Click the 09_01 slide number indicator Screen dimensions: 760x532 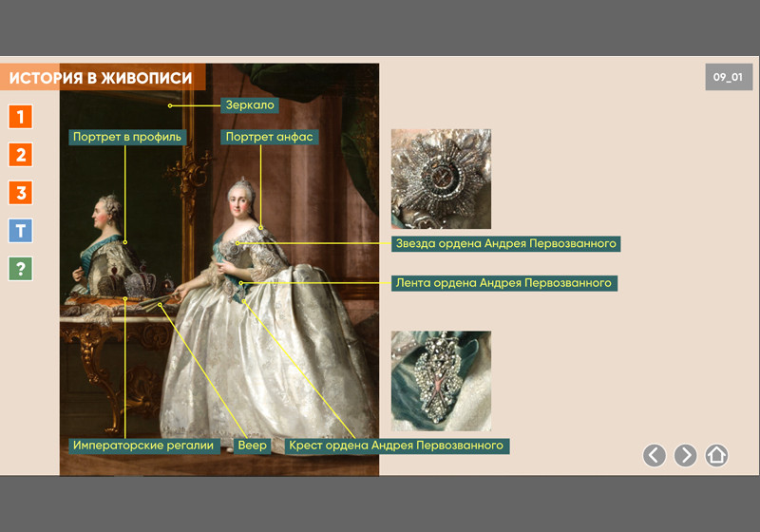coord(729,77)
